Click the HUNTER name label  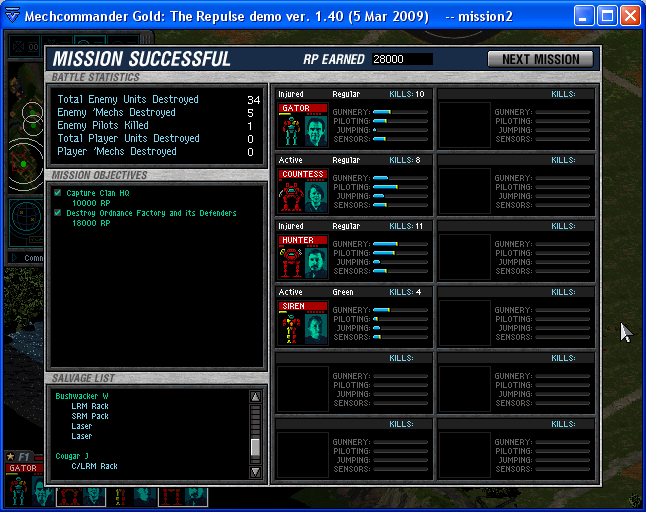[303, 240]
